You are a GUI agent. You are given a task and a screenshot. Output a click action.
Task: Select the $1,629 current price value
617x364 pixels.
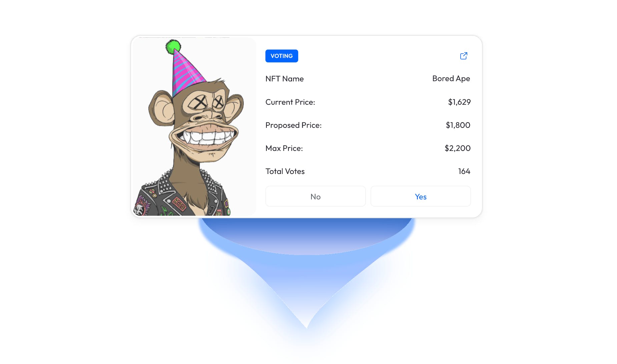point(459,102)
